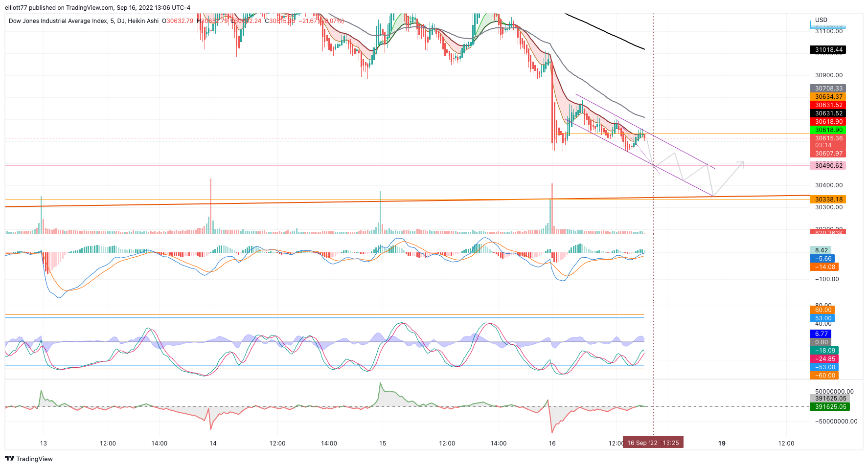The width and height of the screenshot is (868, 467).
Task: Click the blue MACD value -5.66
Action: 822,259
